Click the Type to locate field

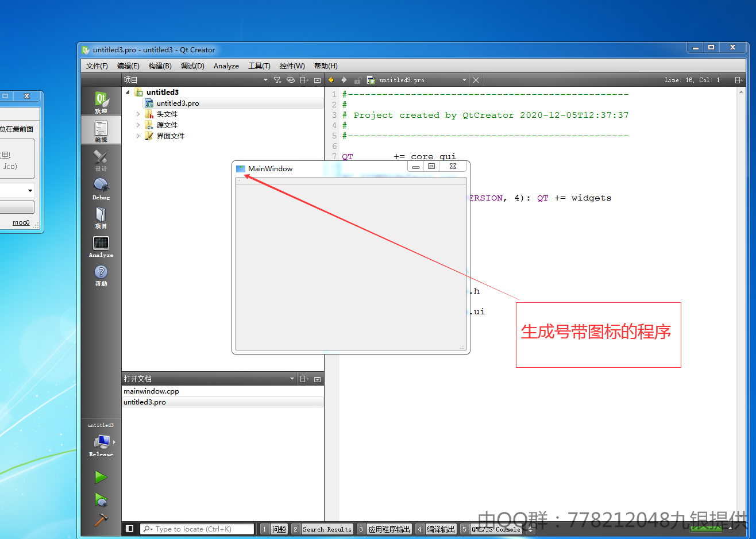point(197,529)
